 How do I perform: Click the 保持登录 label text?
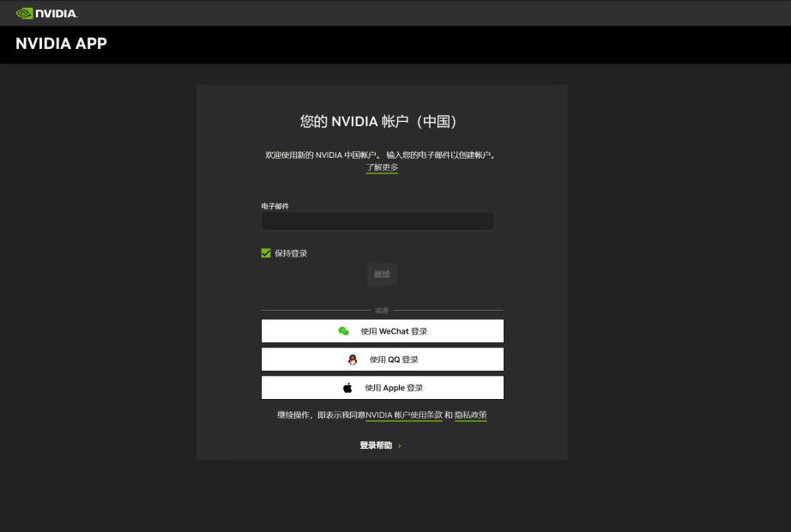click(x=291, y=253)
